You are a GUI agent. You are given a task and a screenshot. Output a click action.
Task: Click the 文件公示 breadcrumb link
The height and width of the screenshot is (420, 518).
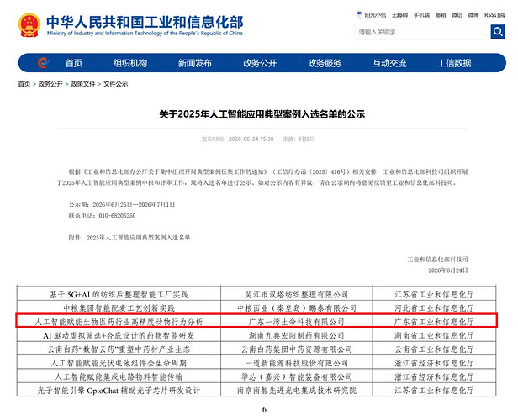[116, 84]
